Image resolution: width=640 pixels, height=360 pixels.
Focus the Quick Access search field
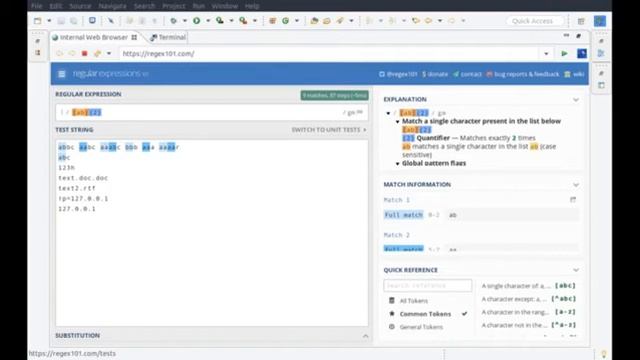click(535, 21)
